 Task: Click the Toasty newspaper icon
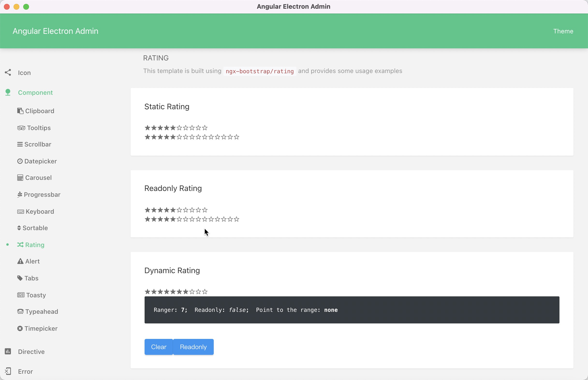tap(21, 295)
